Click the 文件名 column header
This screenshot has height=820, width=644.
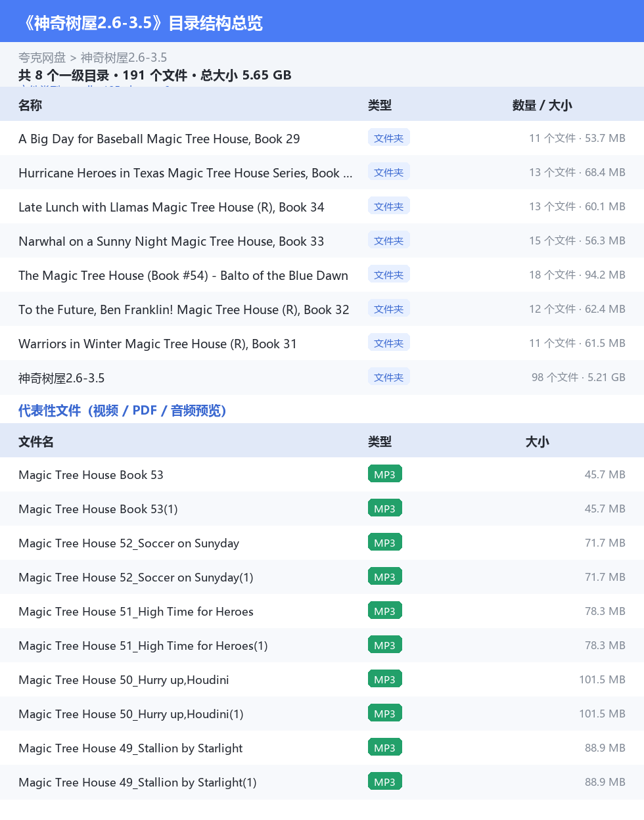pyautogui.click(x=36, y=442)
